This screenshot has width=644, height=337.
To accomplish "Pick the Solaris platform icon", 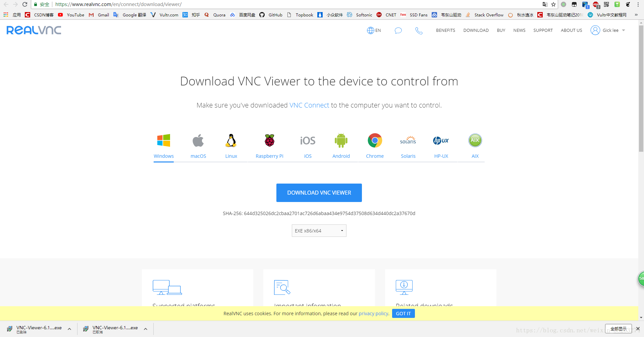I will (408, 140).
